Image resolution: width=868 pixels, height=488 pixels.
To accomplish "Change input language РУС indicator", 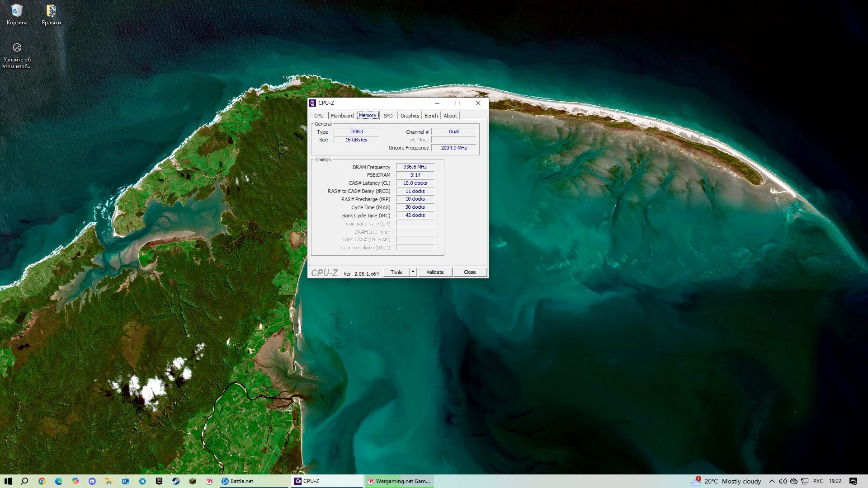I will coord(818,481).
